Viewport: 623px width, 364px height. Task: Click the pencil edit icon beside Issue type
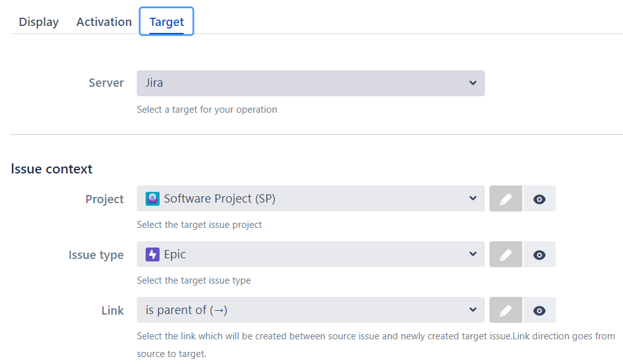click(506, 254)
